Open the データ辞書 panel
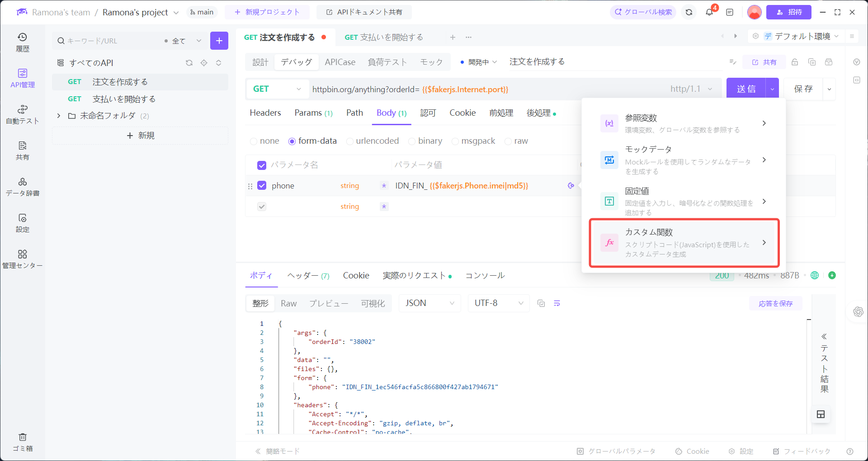 [23, 187]
